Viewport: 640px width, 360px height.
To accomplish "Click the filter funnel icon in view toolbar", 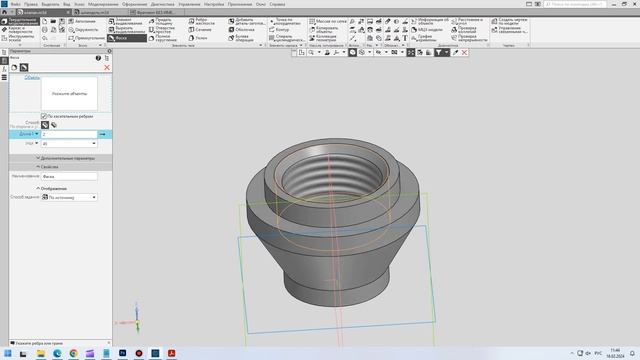I will coord(438,52).
